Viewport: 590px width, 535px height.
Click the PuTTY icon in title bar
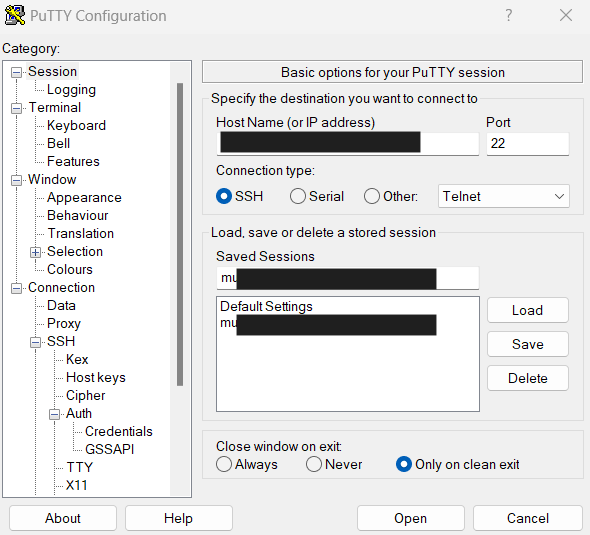click(x=15, y=15)
